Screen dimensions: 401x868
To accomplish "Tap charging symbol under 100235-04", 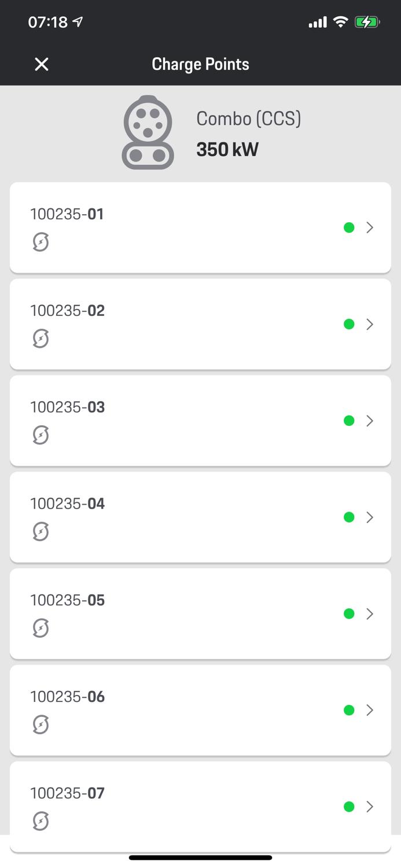I will coord(41,531).
